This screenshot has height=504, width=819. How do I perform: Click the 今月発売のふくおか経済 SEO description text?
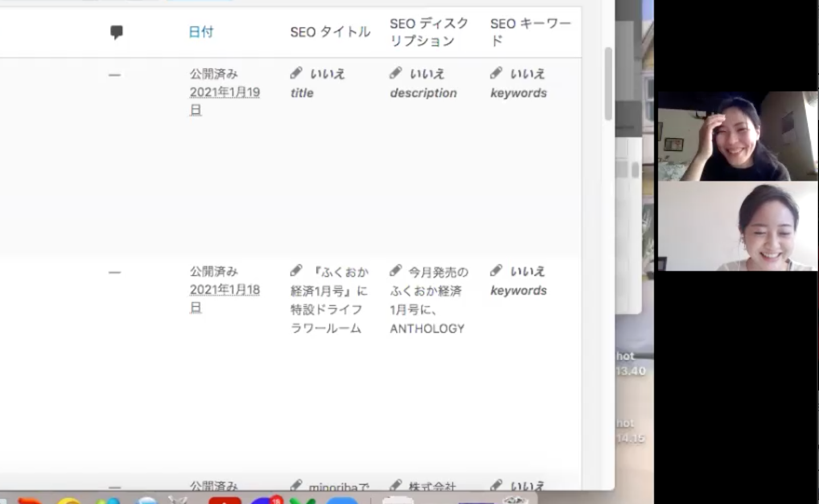[429, 300]
